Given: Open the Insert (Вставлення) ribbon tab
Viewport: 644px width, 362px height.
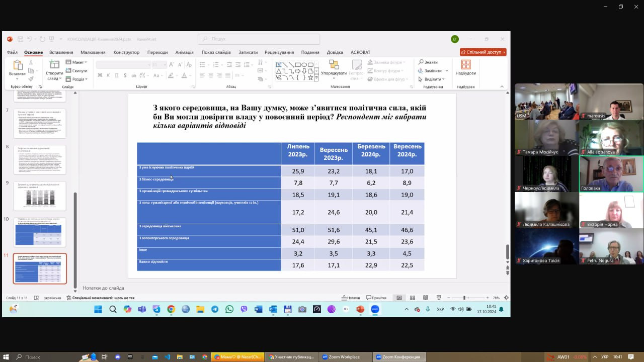Looking at the screenshot, I should 61,52.
